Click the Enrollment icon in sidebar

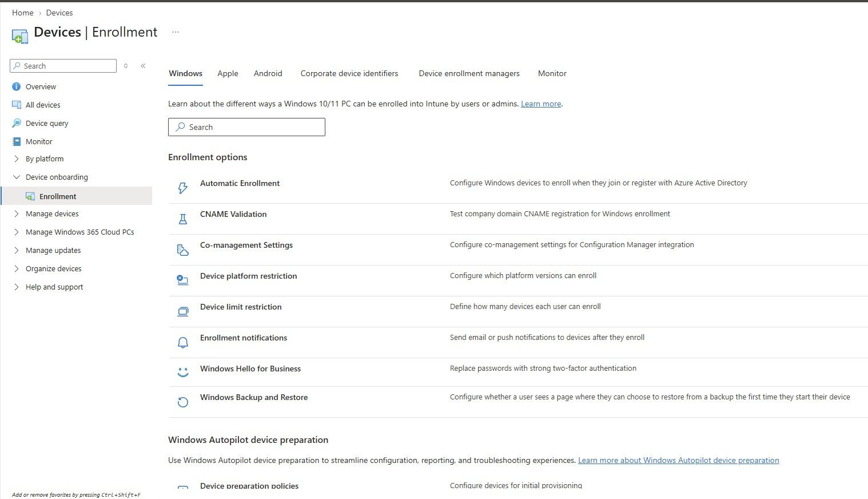click(30, 197)
